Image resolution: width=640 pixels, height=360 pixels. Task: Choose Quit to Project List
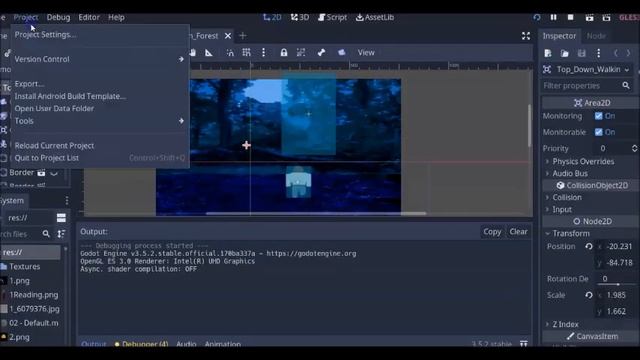point(100,158)
